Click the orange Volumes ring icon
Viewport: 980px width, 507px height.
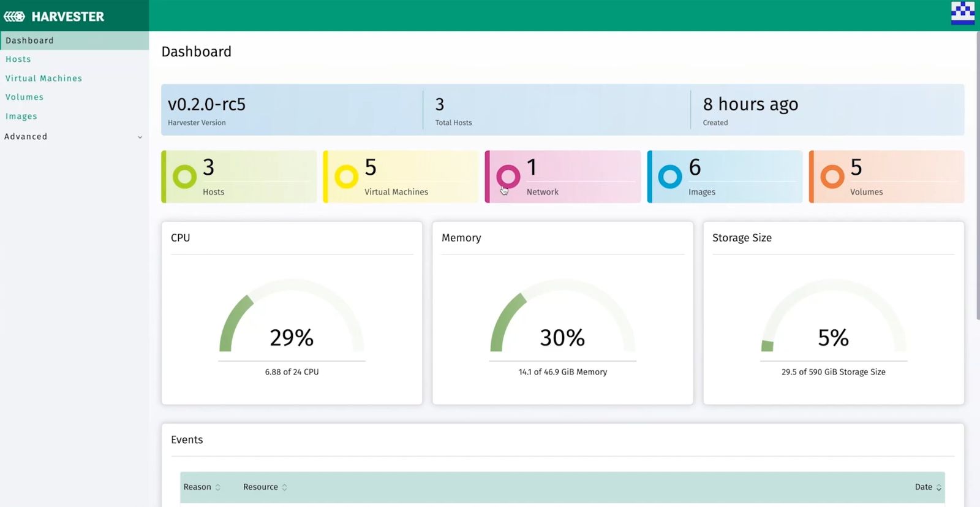pos(832,177)
